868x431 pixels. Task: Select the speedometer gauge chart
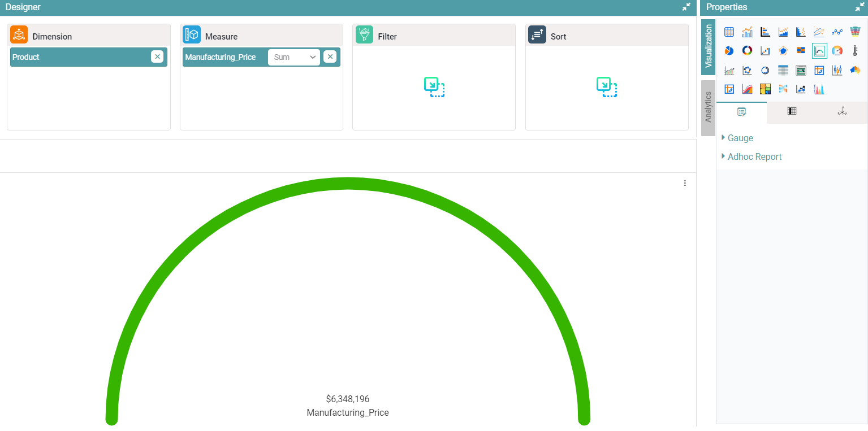click(837, 51)
